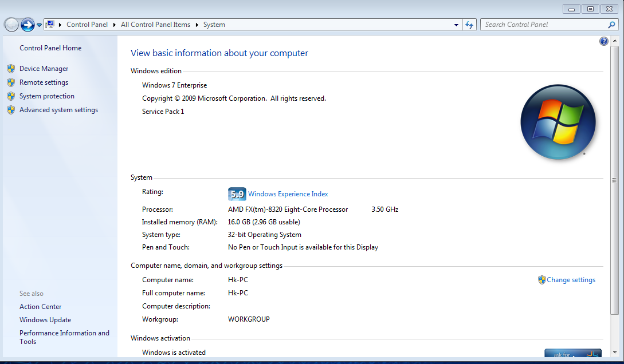
Task: Open the help question mark icon
Action: click(x=604, y=41)
